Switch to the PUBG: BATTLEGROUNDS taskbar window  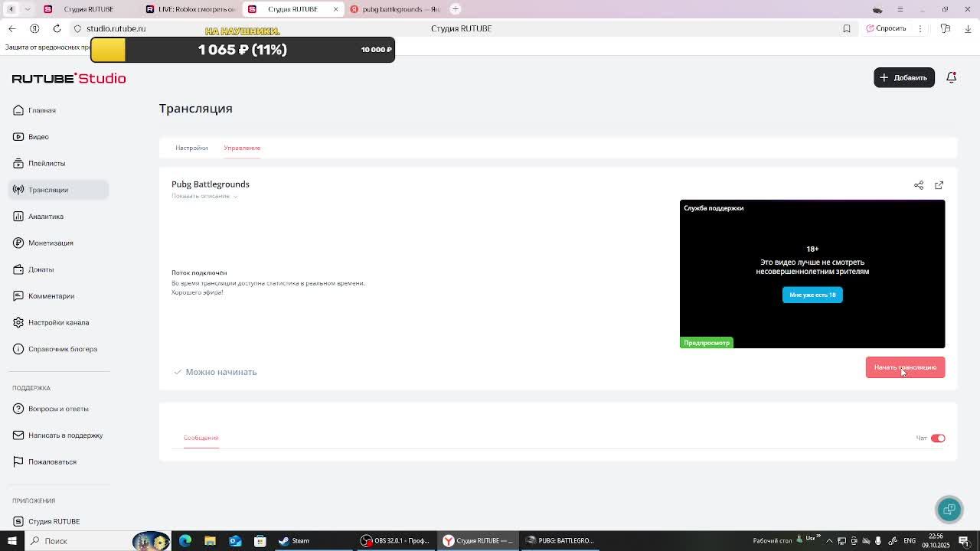(561, 541)
